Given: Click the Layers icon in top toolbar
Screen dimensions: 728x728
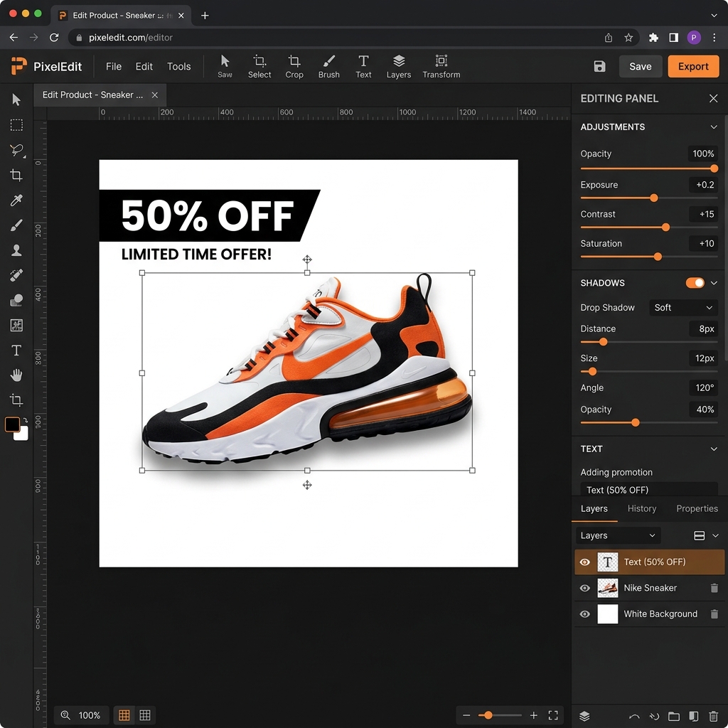Looking at the screenshot, I should click(x=399, y=66).
